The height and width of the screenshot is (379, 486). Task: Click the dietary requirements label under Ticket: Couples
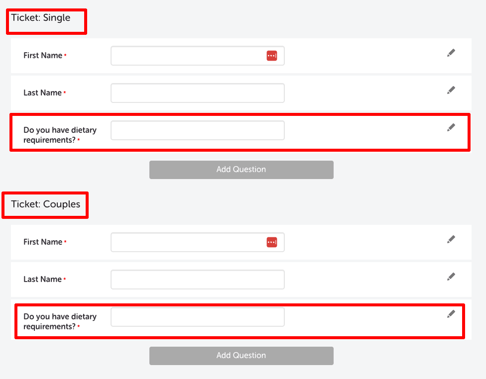pos(60,321)
